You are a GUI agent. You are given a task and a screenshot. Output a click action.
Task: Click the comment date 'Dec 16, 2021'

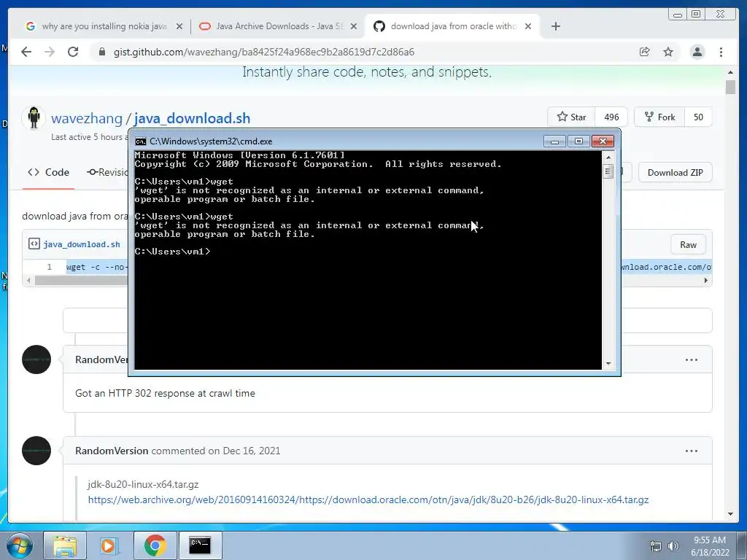[252, 451]
